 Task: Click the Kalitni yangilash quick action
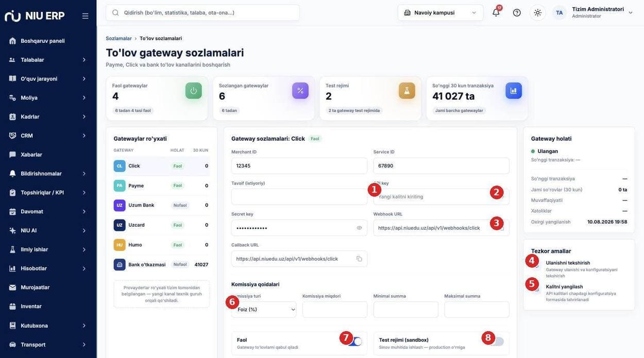click(x=579, y=293)
